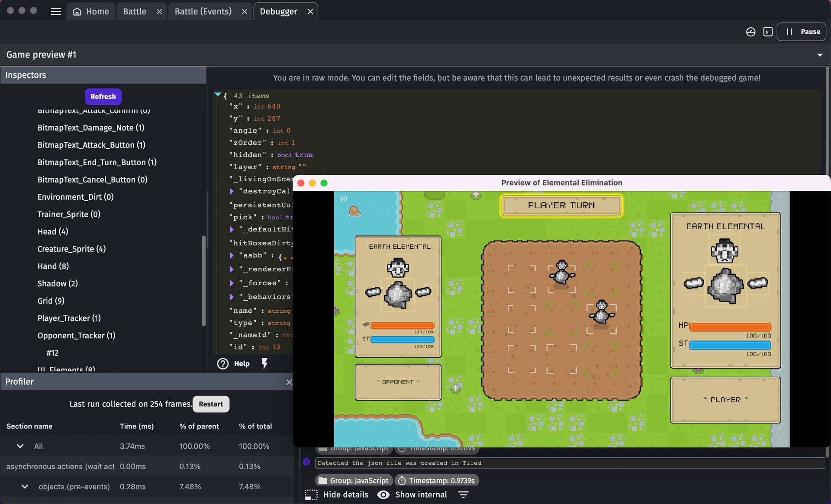The height and width of the screenshot is (504, 831).
Task: Click the filter/sort icon in debug panel
Action: pyautogui.click(x=464, y=494)
